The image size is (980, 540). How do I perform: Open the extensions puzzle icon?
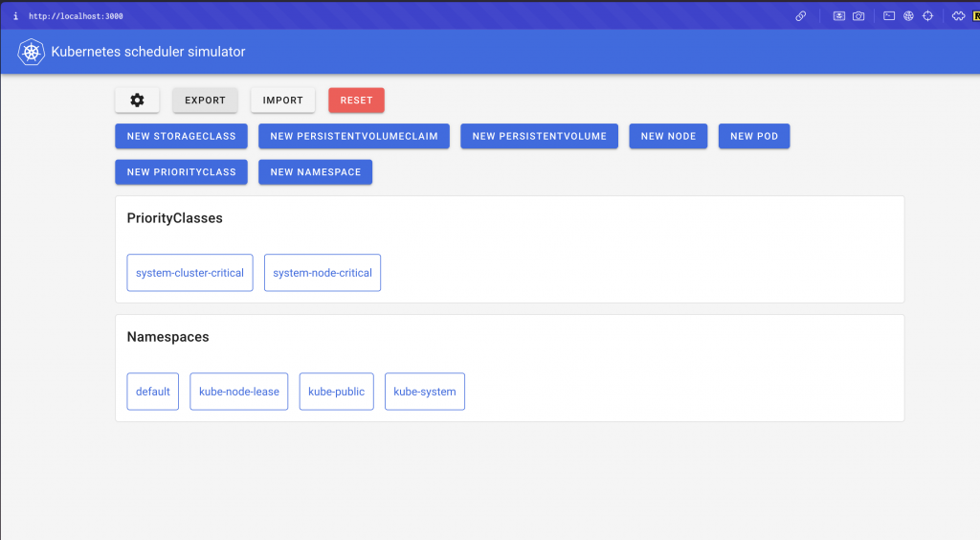pyautogui.click(x=958, y=16)
